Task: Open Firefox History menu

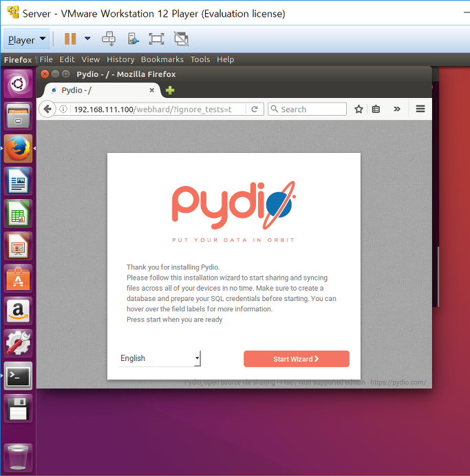Action: (x=120, y=59)
